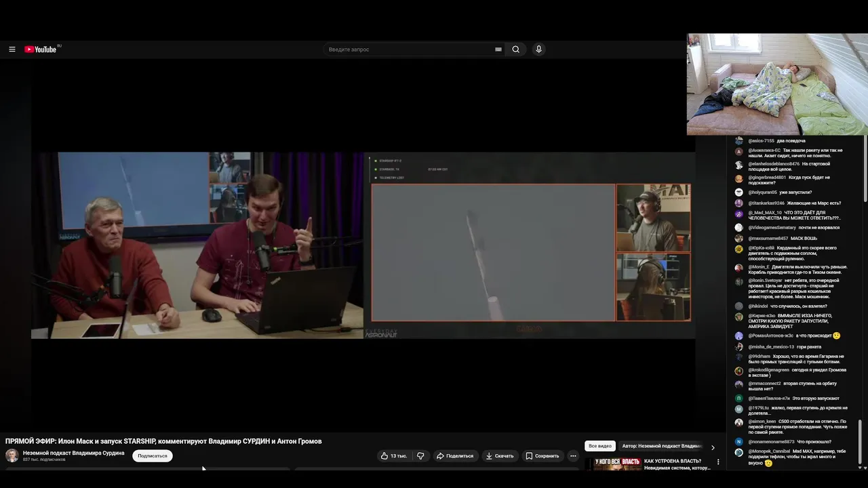868x488 pixels.
Task: Click username @misha_de_mexico-13 in chat
Action: click(x=771, y=347)
